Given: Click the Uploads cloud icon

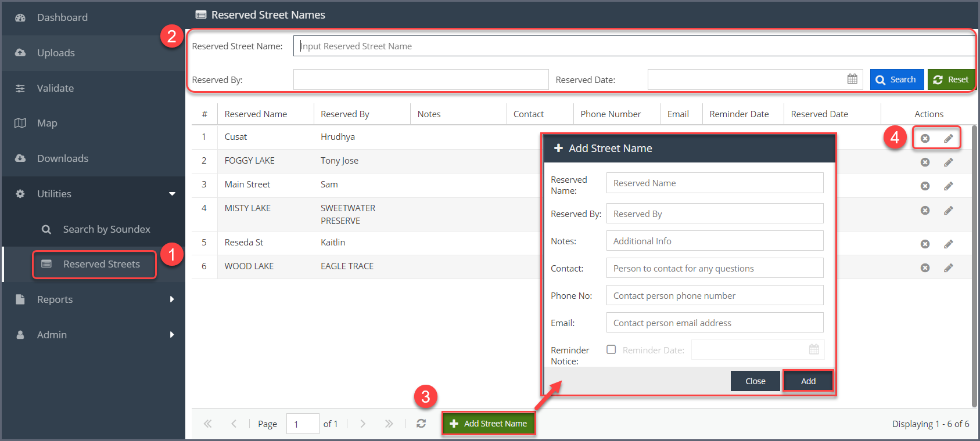Looking at the screenshot, I should tap(20, 53).
